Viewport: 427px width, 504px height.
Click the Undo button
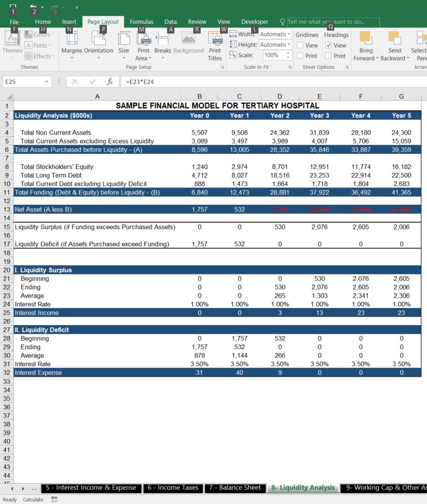click(x=34, y=8)
